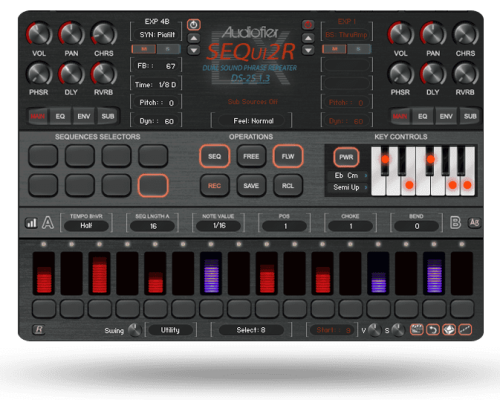500x400 pixels.
Task: Open NOTE VALUE 1/16 dropdown
Action: point(219,226)
